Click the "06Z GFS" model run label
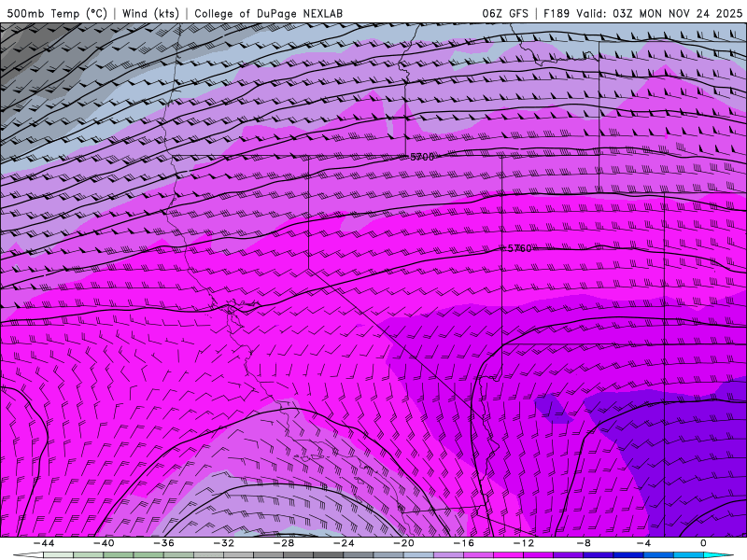This screenshot has height=560, width=747. click(x=505, y=13)
